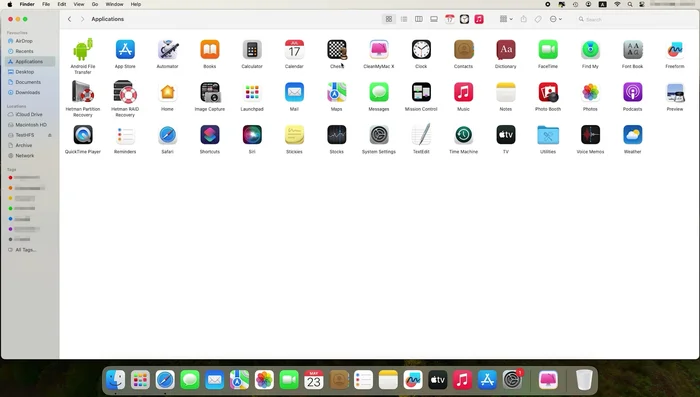The image size is (700, 397).
Task: Select Hetman RAID Recovery icon
Action: point(125,92)
